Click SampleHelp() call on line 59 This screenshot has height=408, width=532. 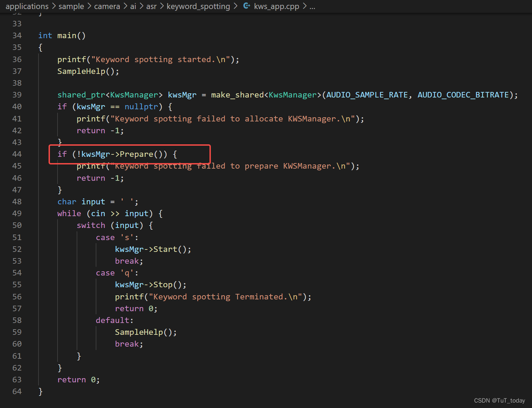click(145, 332)
